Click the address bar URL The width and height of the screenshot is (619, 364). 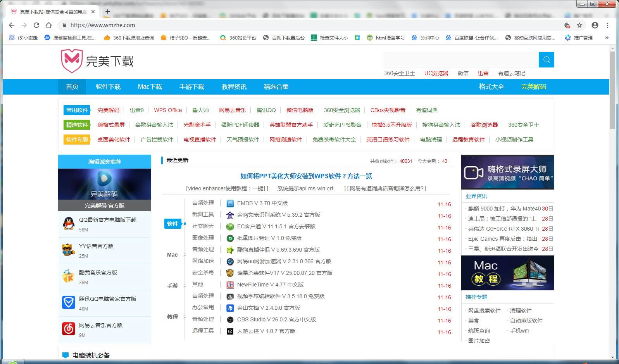tap(103, 25)
